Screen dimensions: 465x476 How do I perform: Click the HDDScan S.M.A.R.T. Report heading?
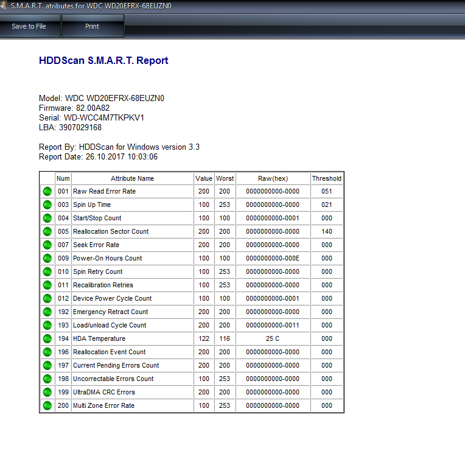pyautogui.click(x=103, y=60)
